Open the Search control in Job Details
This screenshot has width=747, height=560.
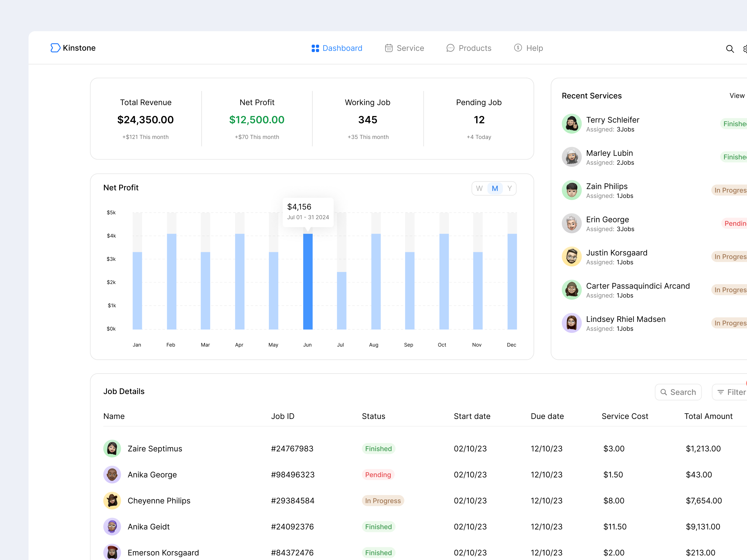point(678,392)
